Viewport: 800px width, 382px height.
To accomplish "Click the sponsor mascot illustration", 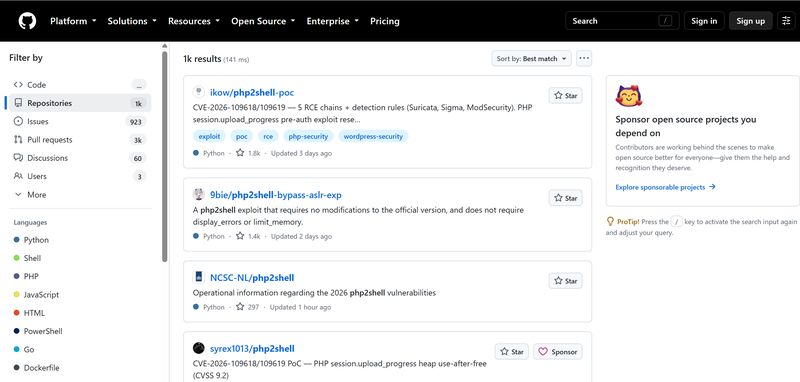I will pos(629,95).
